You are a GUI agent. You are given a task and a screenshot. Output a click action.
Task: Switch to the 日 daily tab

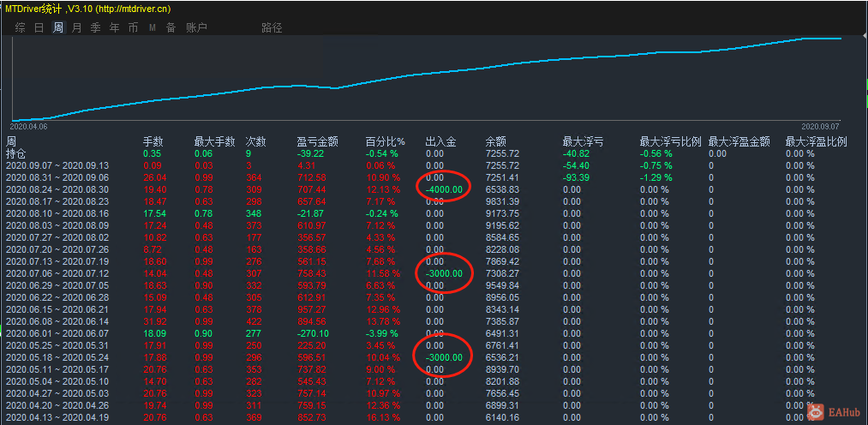point(39,27)
